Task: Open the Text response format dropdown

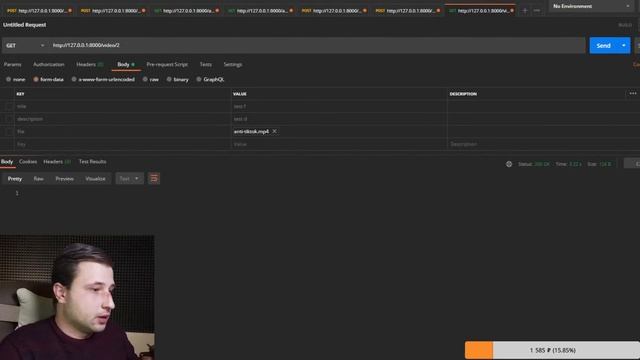Action: click(129, 179)
